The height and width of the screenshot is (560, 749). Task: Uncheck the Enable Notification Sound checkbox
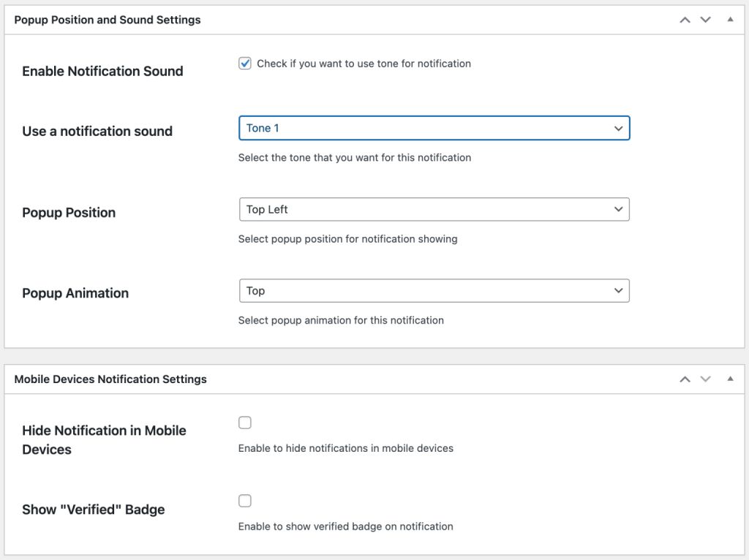point(245,63)
